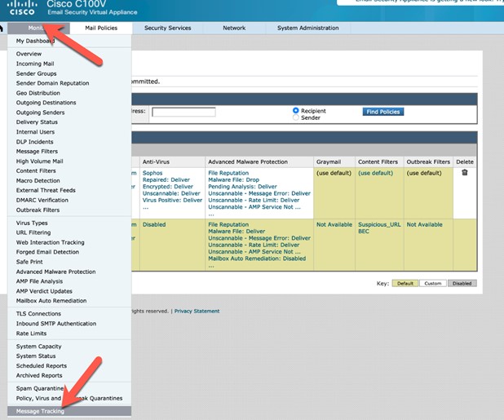Choose Content Filters in Monitor menu
Image resolution: width=504 pixels, height=420 pixels.
click(x=36, y=170)
